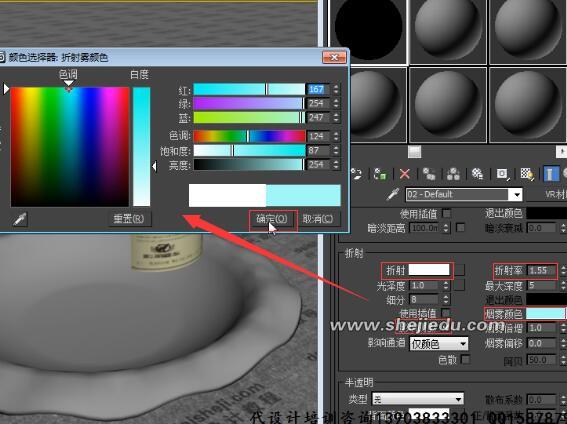This screenshot has width=567, height=424.
Task: Click the show shaded material in viewport icon
Action: pyautogui.click(x=527, y=174)
